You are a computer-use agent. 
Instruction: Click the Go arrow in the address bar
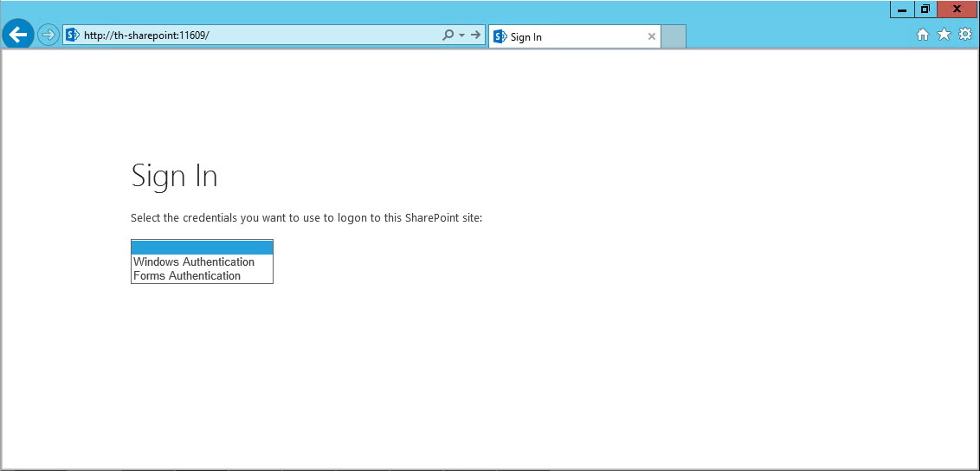pyautogui.click(x=475, y=35)
